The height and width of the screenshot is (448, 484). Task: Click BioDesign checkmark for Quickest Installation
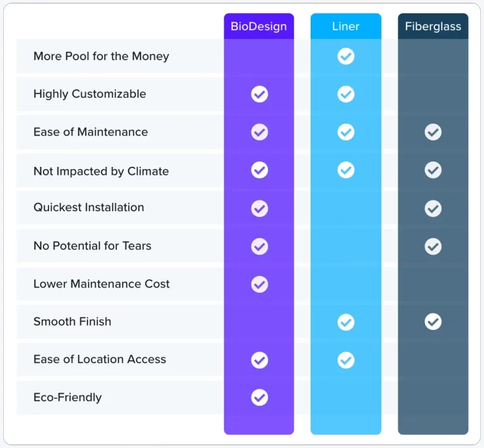pos(260,209)
